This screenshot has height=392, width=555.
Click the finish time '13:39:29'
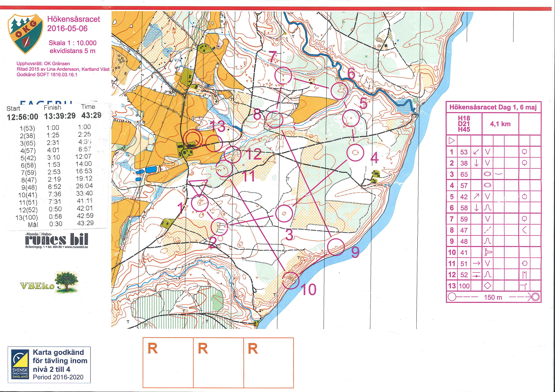[x=60, y=116]
